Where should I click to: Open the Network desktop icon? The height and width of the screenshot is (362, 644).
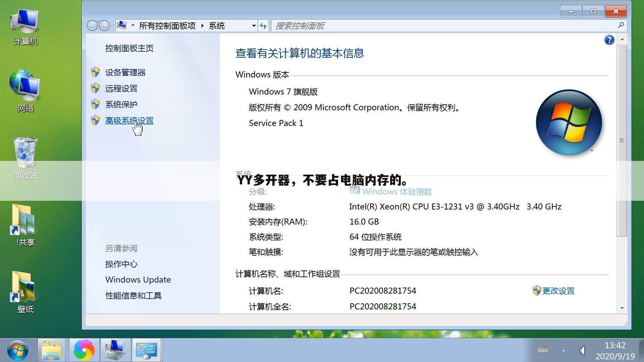(25, 91)
